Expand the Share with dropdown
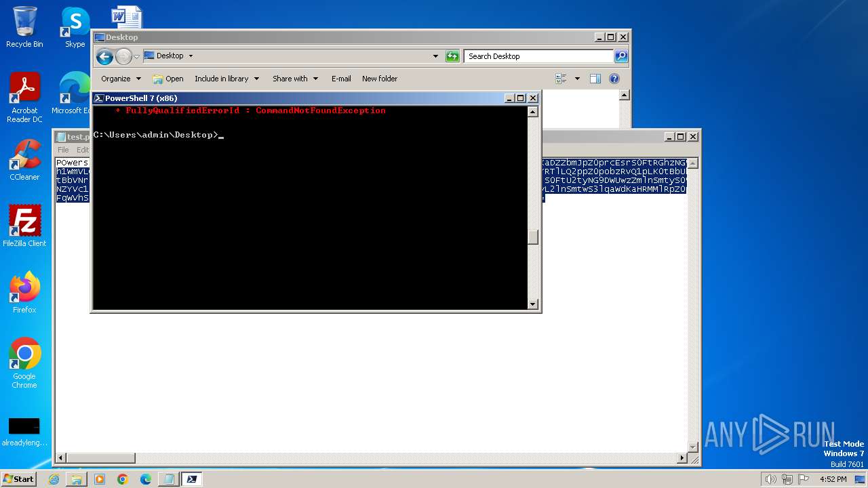Screen dimensions: 868x488 point(295,79)
